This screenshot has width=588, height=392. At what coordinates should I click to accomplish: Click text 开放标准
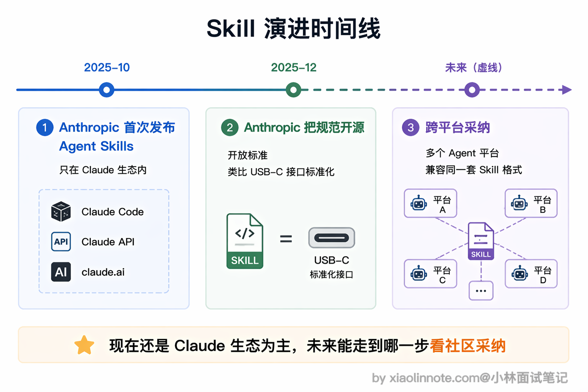[x=248, y=155]
